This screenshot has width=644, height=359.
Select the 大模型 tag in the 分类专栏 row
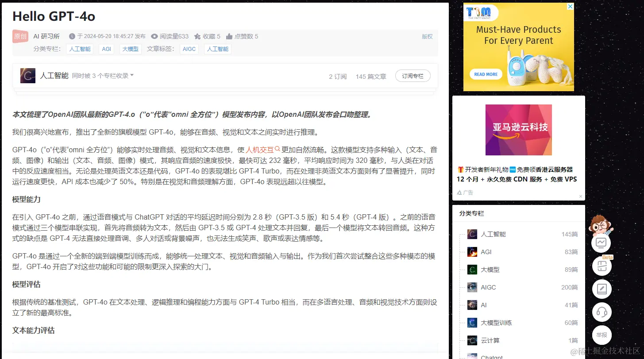click(x=131, y=49)
